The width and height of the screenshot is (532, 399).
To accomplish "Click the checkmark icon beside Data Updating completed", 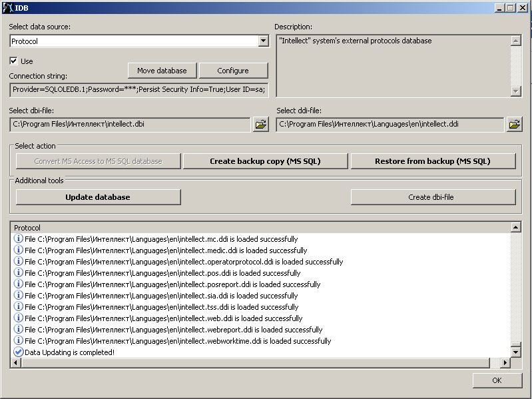I will click(19, 352).
